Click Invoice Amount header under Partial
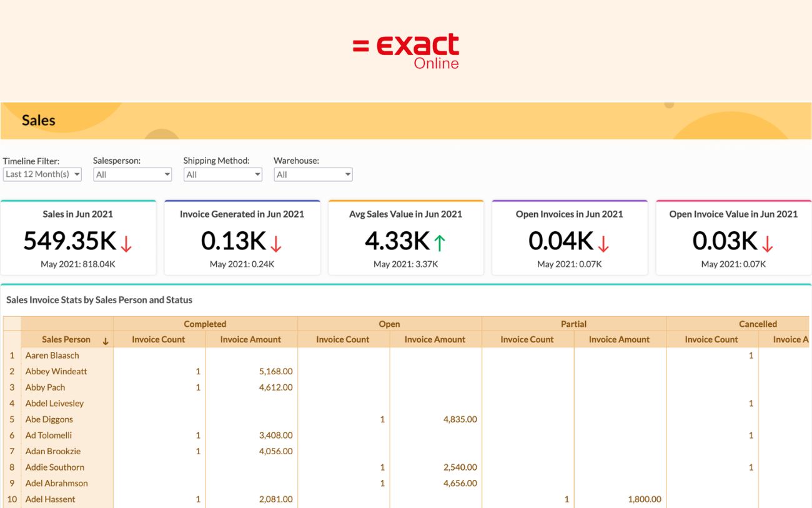812x508 pixels. click(619, 339)
